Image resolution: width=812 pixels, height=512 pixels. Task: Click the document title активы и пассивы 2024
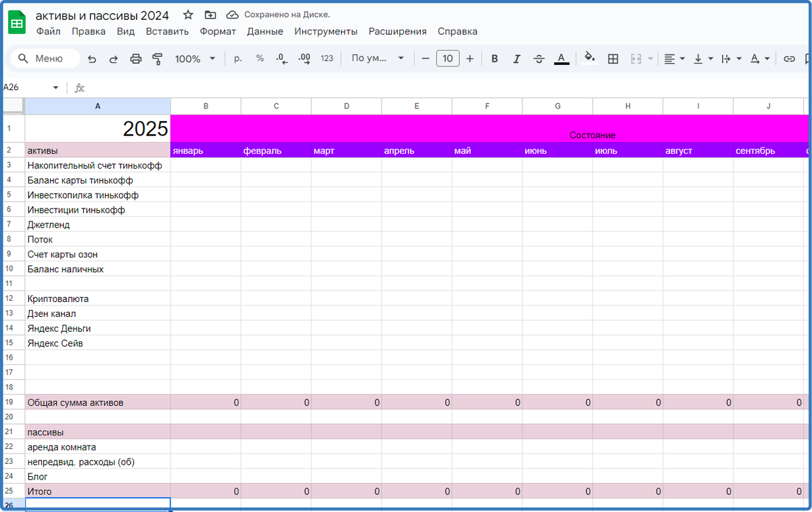pyautogui.click(x=102, y=15)
